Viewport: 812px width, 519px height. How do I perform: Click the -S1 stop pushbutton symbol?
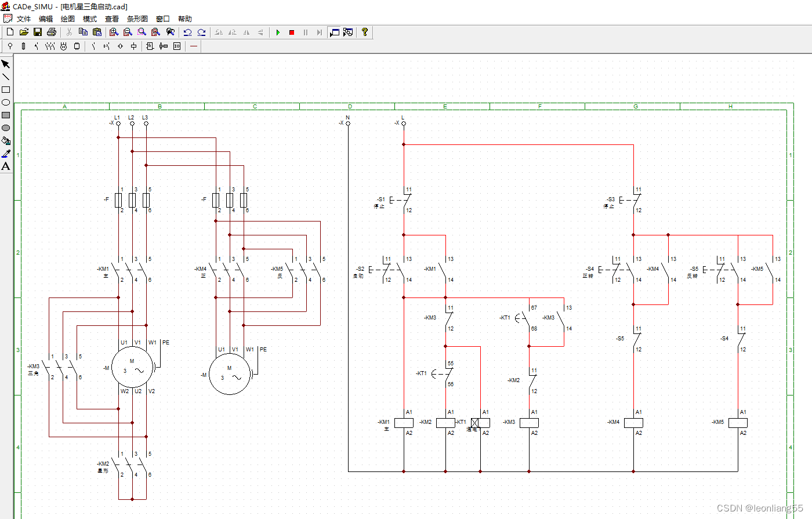tap(401, 200)
